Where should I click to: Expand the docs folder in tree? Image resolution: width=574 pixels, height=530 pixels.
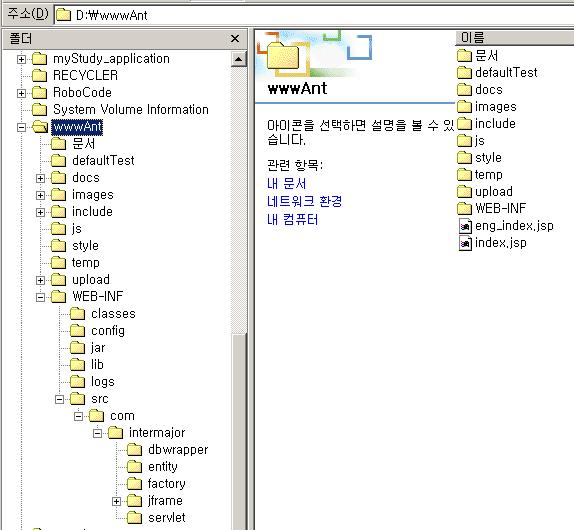41,178
